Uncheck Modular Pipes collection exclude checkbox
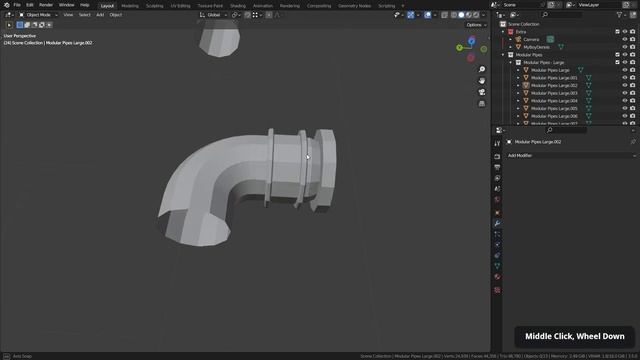Image resolution: width=640 pixels, height=360 pixels. click(x=617, y=55)
